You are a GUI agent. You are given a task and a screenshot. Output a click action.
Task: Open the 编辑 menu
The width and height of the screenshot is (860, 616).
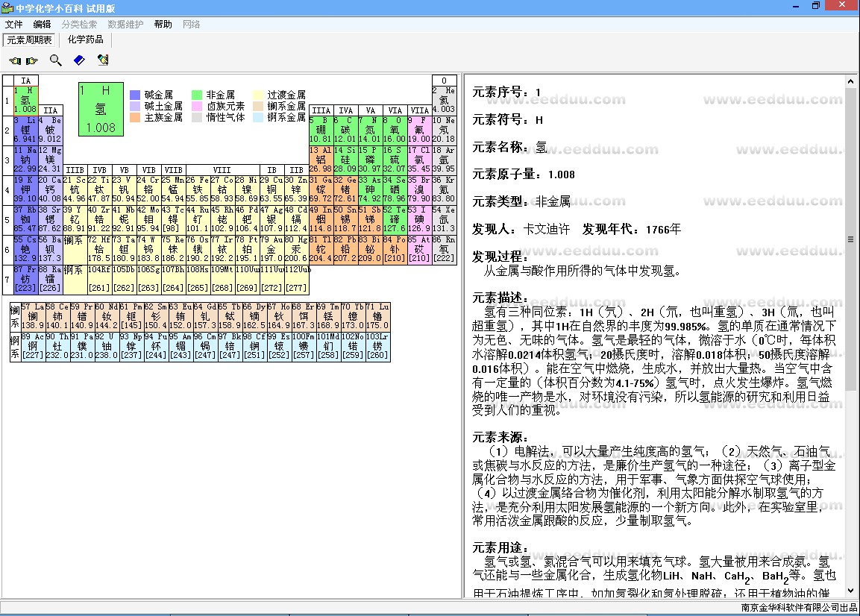[42, 24]
